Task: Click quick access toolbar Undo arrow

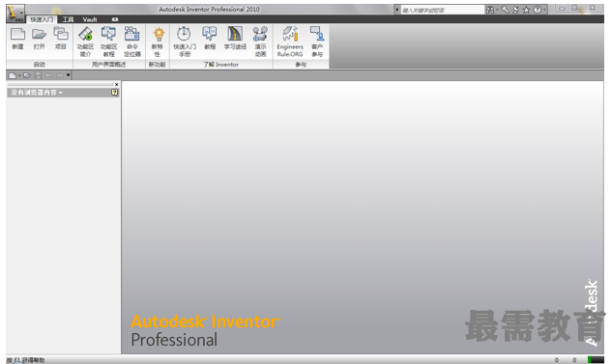Action: point(48,75)
